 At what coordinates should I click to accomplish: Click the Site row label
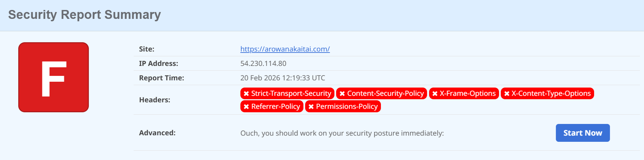pos(147,49)
